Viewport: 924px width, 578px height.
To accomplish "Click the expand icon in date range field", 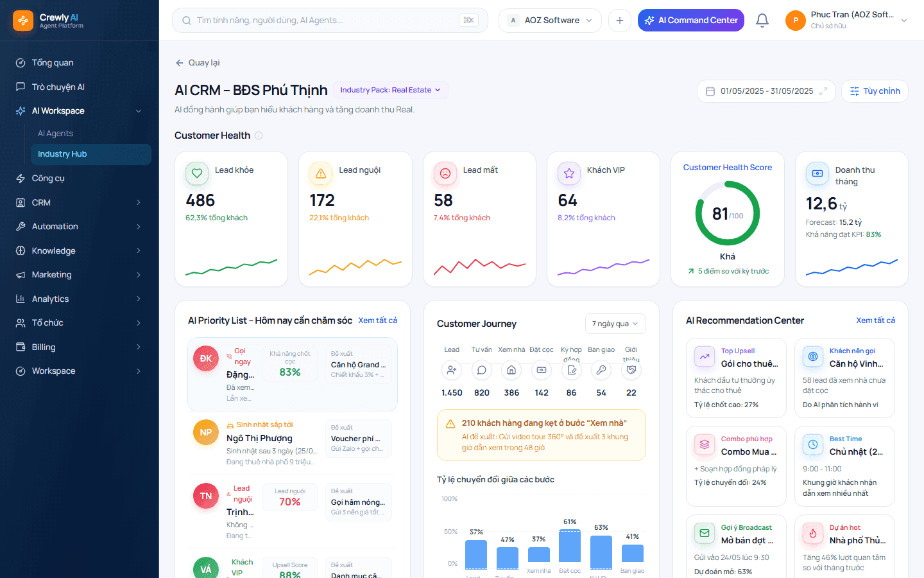I will 823,91.
